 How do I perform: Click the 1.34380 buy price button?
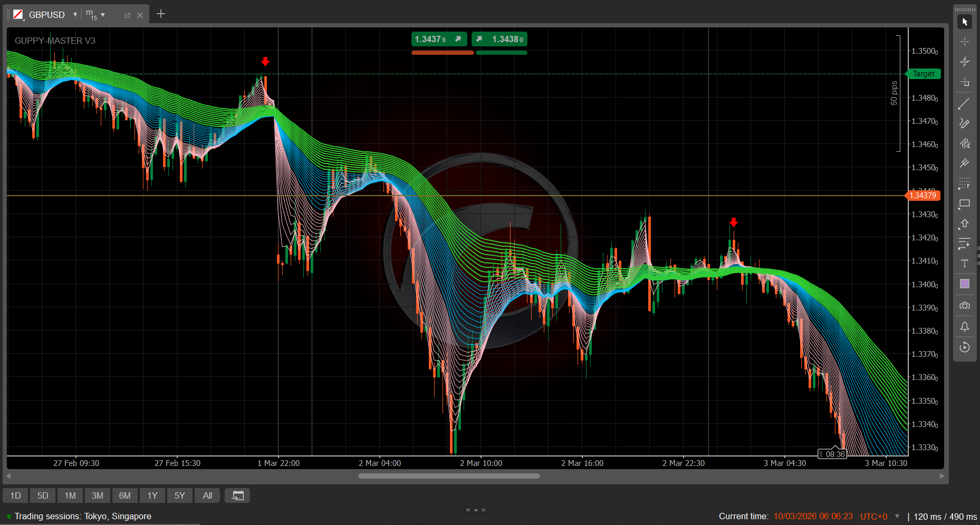(499, 40)
